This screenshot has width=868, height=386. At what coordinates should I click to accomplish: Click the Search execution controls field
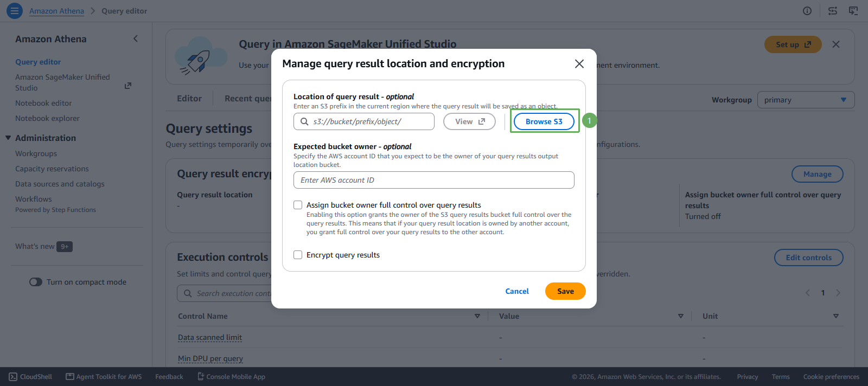pyautogui.click(x=224, y=293)
